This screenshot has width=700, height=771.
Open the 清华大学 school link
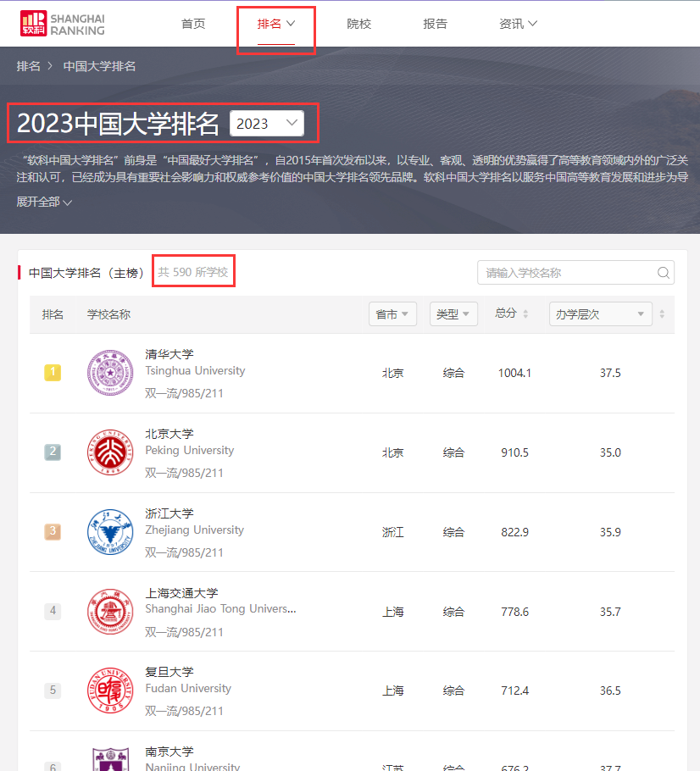click(x=169, y=354)
